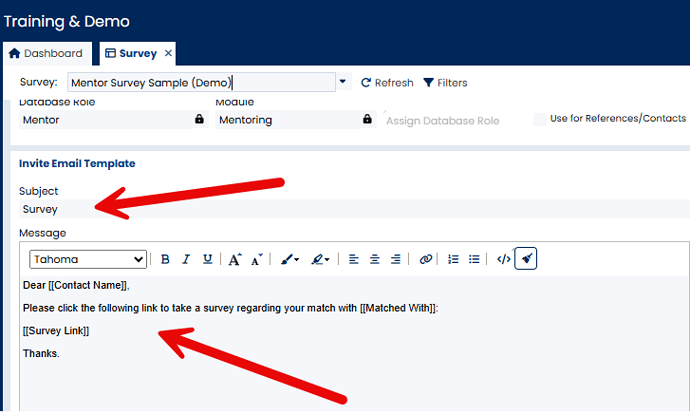Screen dimensions: 690x414
Task: Insert a bulleted list
Action: [x=474, y=259]
